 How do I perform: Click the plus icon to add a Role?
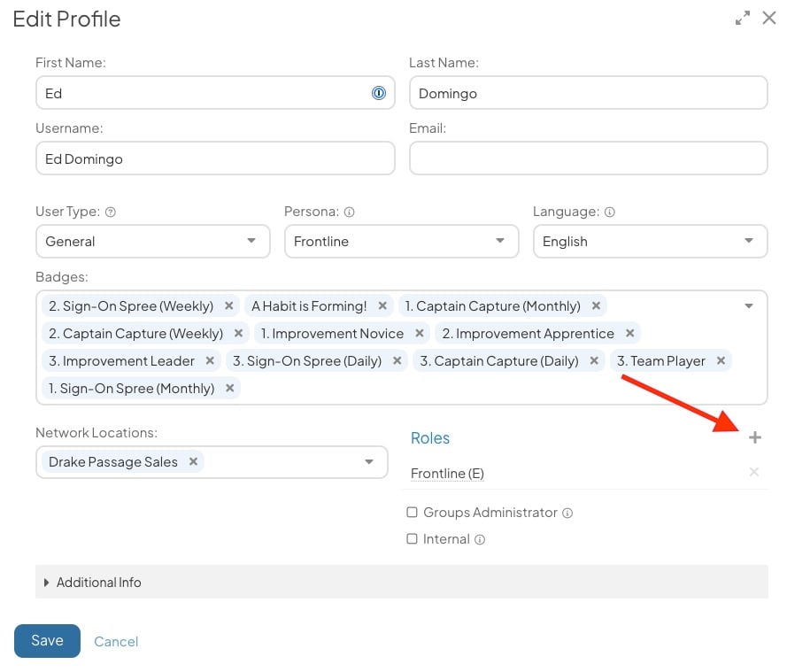tap(755, 436)
